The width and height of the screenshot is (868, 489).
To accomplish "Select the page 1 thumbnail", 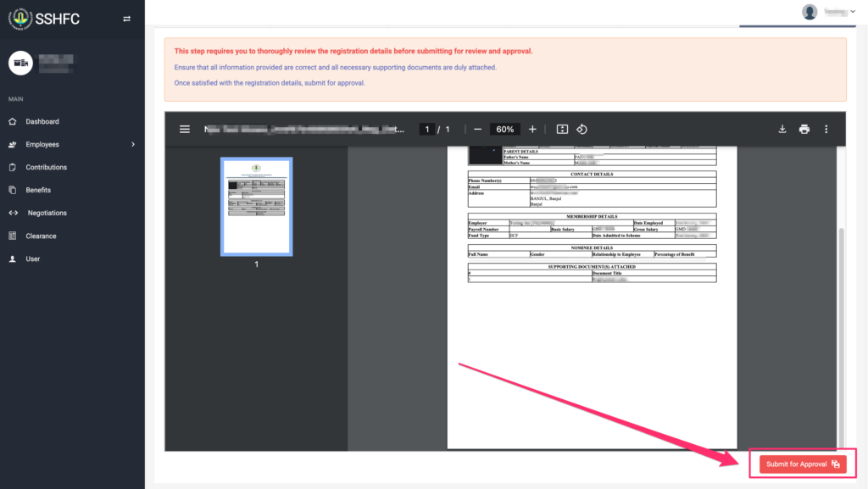I will point(256,206).
